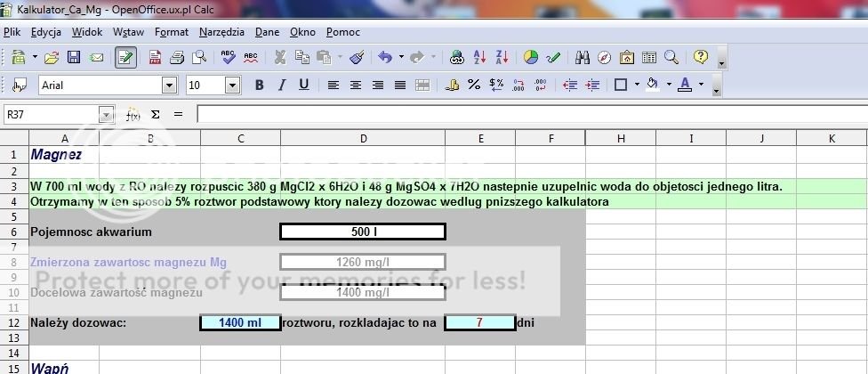Open the Plik menu
The height and width of the screenshot is (374, 868).
pos(12,32)
